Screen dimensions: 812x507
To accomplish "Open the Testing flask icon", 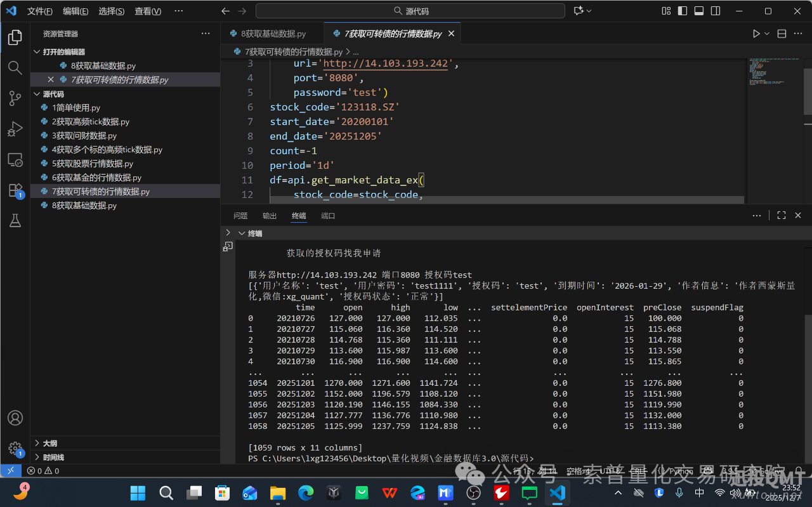I will coord(15,220).
